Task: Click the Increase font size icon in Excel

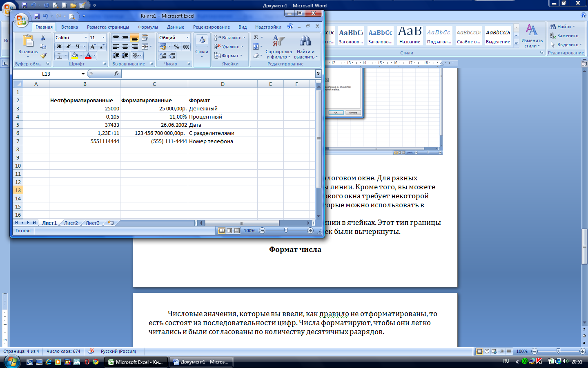Action: [x=93, y=47]
